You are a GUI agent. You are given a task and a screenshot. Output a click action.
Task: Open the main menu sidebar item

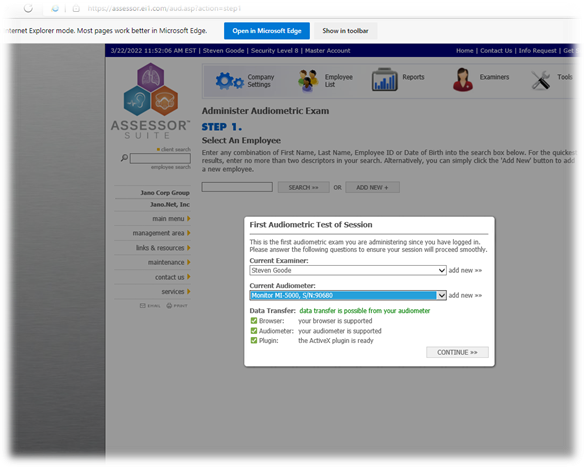[x=168, y=219]
